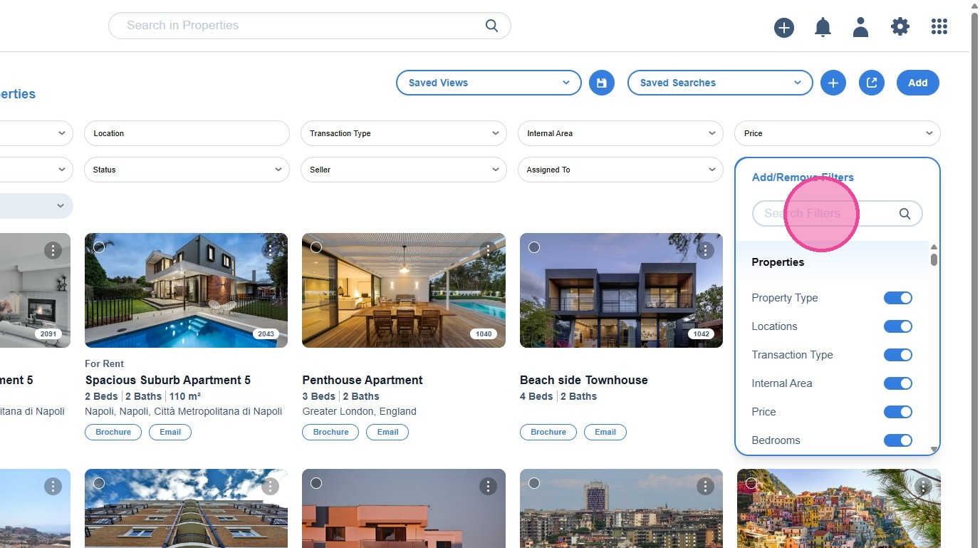Open the Status filter dropdown

[187, 170]
